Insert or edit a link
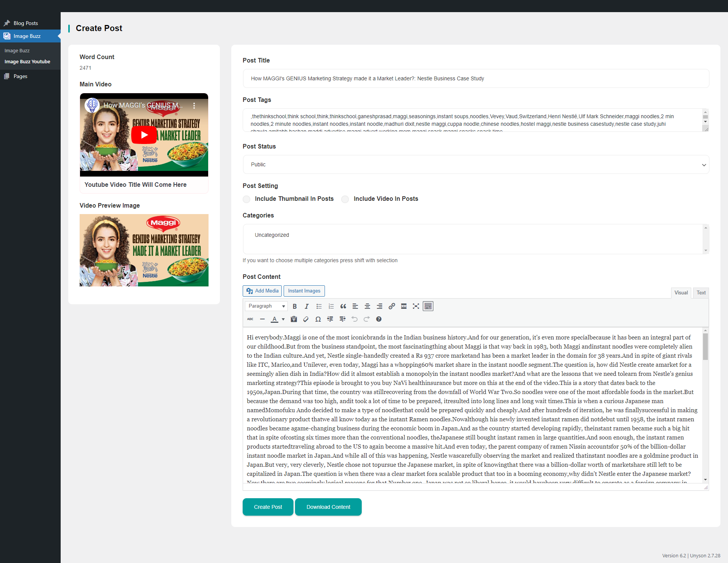 click(x=392, y=306)
